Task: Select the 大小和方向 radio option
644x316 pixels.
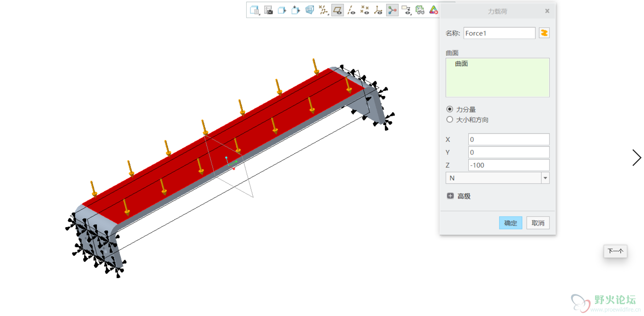Action: [450, 120]
